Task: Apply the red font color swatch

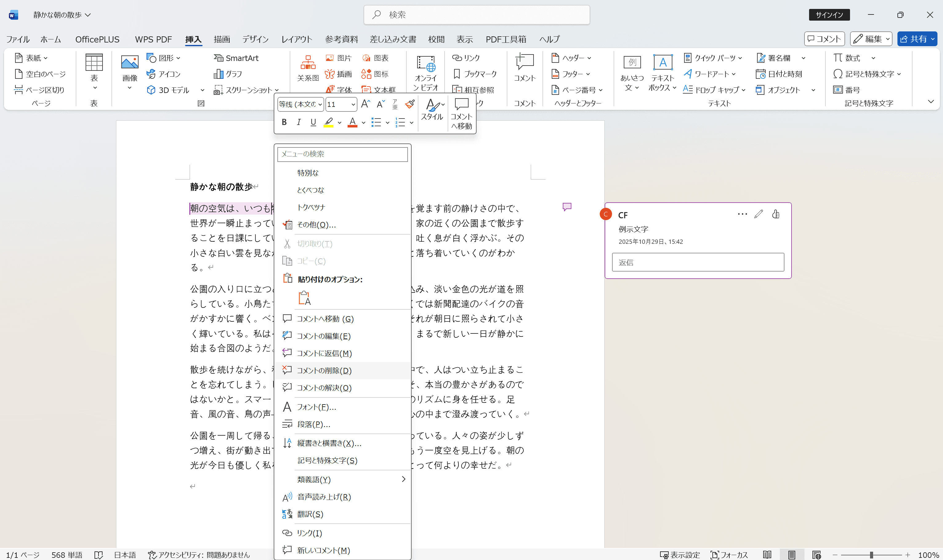Action: 352,122
